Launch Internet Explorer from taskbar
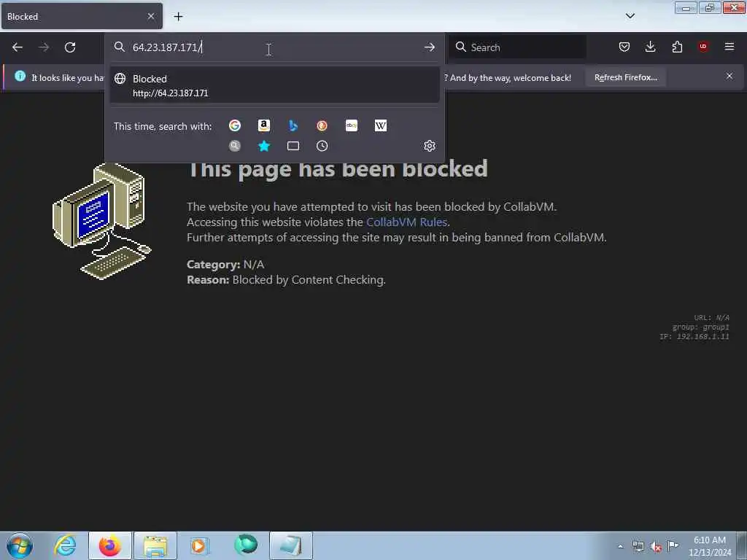This screenshot has height=560, width=747. 65,545
